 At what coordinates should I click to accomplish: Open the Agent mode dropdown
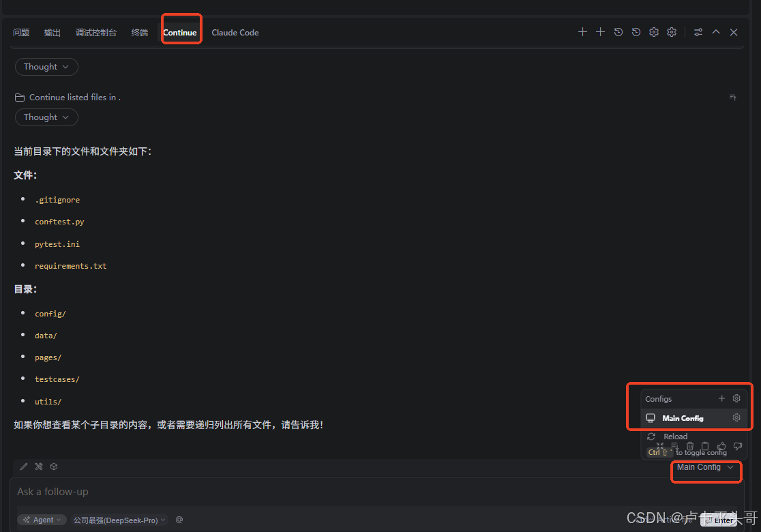[x=42, y=520]
